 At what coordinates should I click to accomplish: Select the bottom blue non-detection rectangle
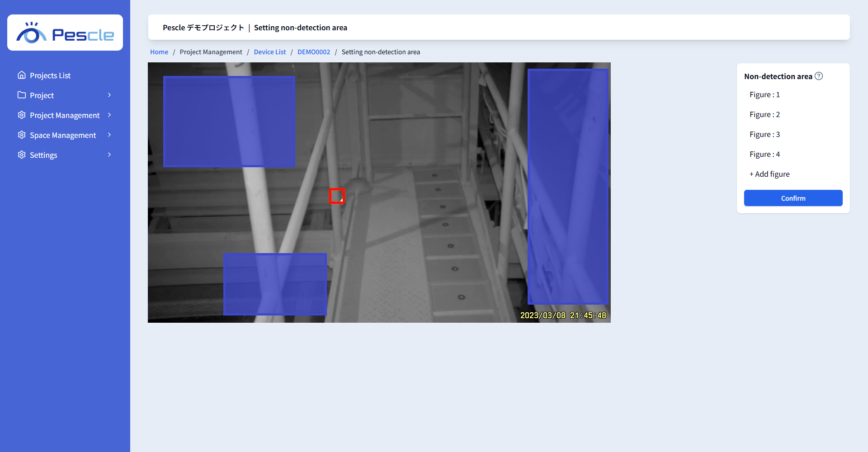275,284
